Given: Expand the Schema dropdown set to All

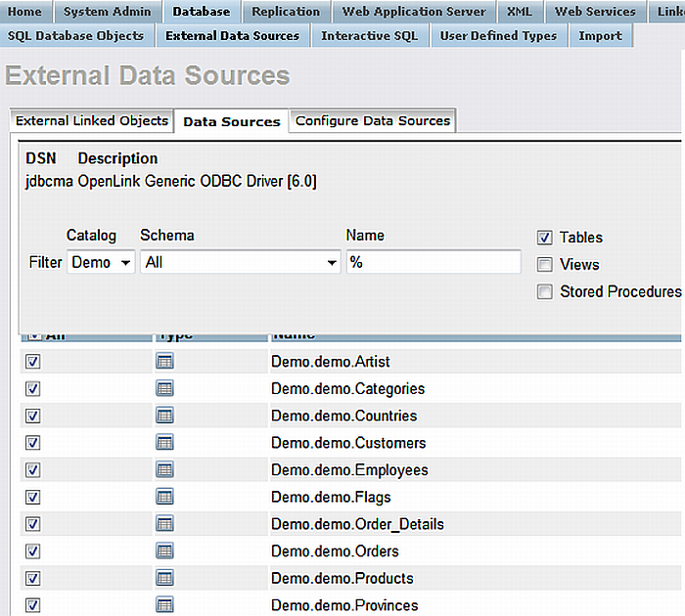Looking at the screenshot, I should point(240,263).
